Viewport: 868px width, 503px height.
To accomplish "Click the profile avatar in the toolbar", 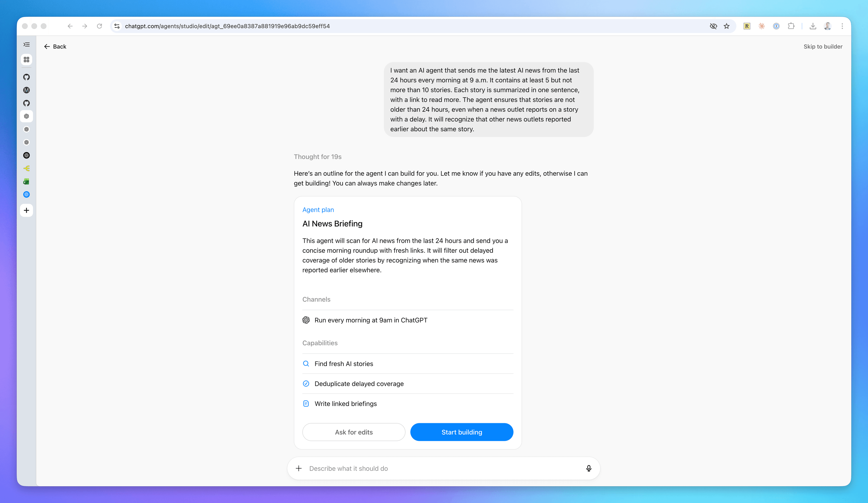I will tap(828, 26).
